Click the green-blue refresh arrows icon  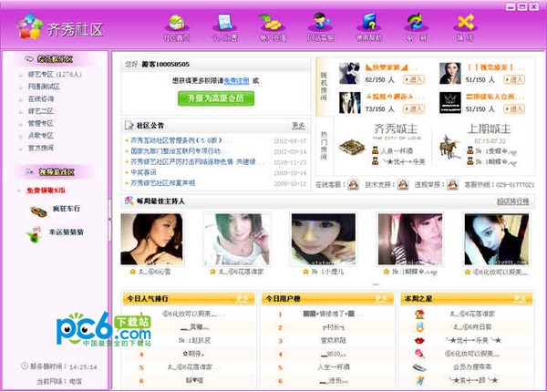pyautogui.click(x=417, y=22)
